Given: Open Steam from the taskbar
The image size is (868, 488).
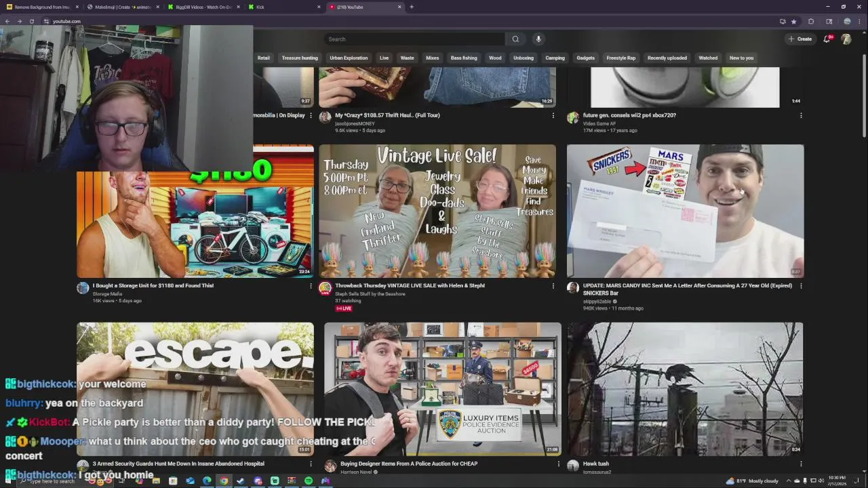Looking at the screenshot, I should tap(240, 481).
